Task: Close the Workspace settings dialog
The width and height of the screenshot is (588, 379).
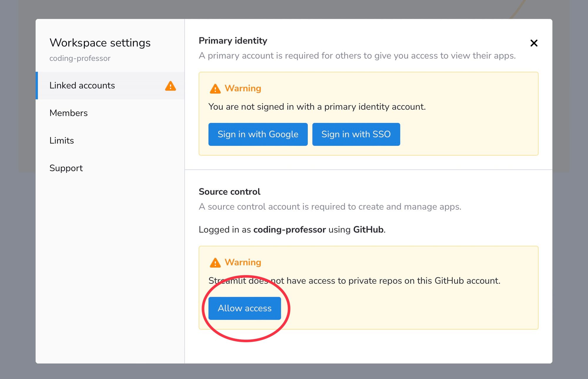Action: tap(534, 43)
